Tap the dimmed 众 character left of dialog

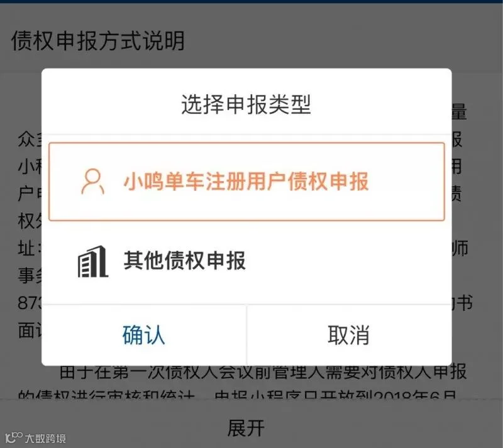(x=26, y=139)
